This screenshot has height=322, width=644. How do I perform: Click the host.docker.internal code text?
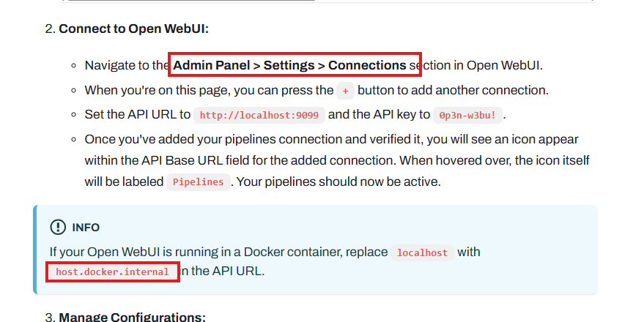(112, 272)
